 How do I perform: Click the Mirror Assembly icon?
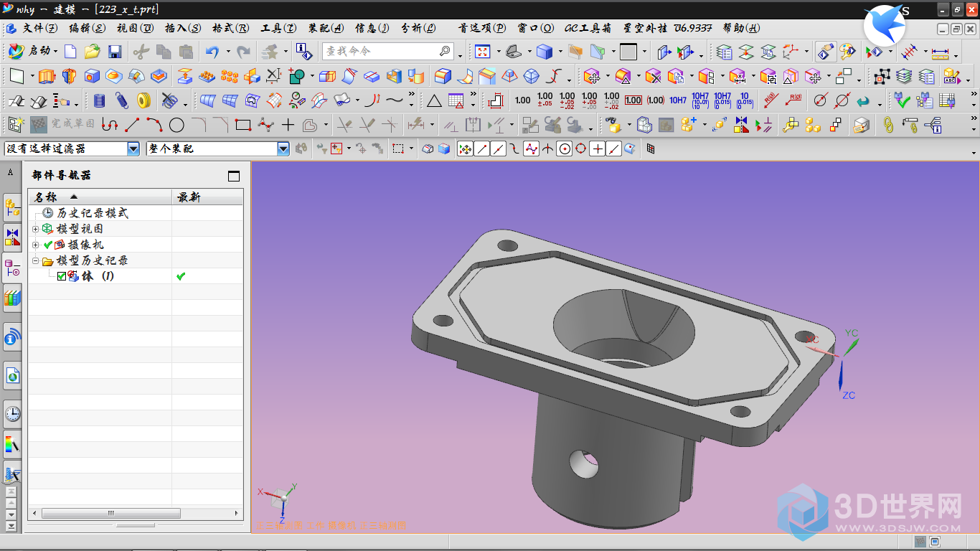tap(741, 125)
